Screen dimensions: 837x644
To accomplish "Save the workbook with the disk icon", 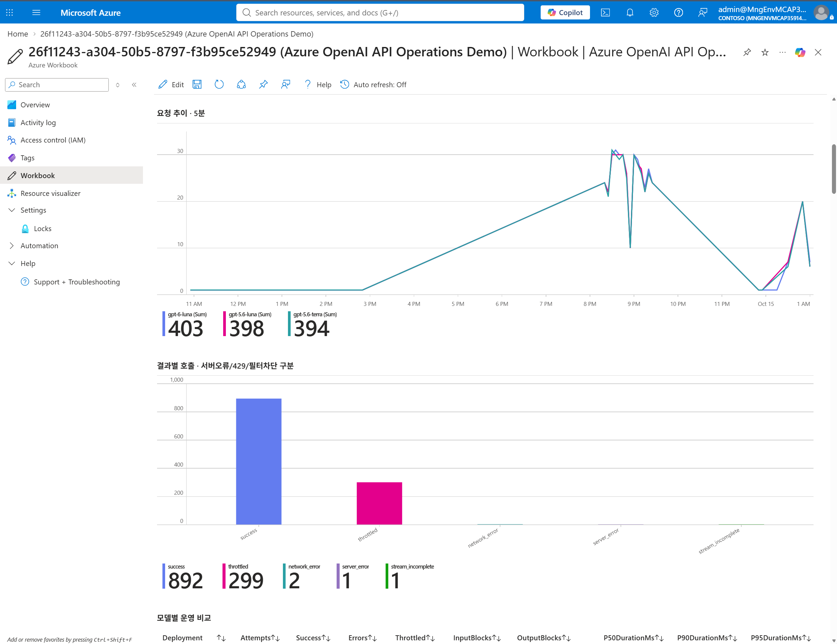I will tap(197, 85).
